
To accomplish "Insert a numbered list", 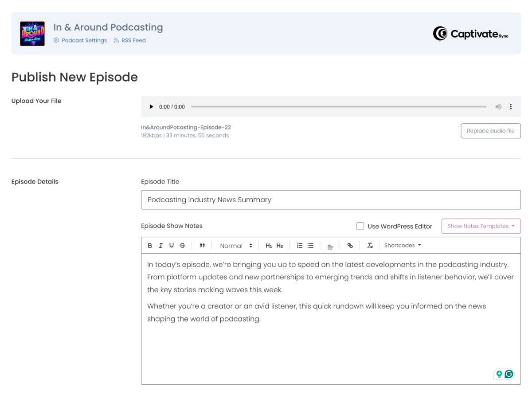I will [300, 246].
